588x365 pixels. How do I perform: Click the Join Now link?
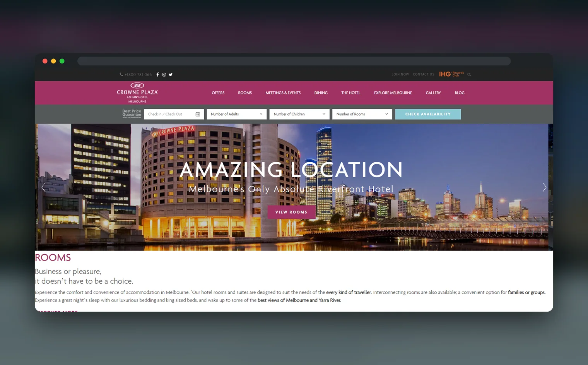coord(400,74)
